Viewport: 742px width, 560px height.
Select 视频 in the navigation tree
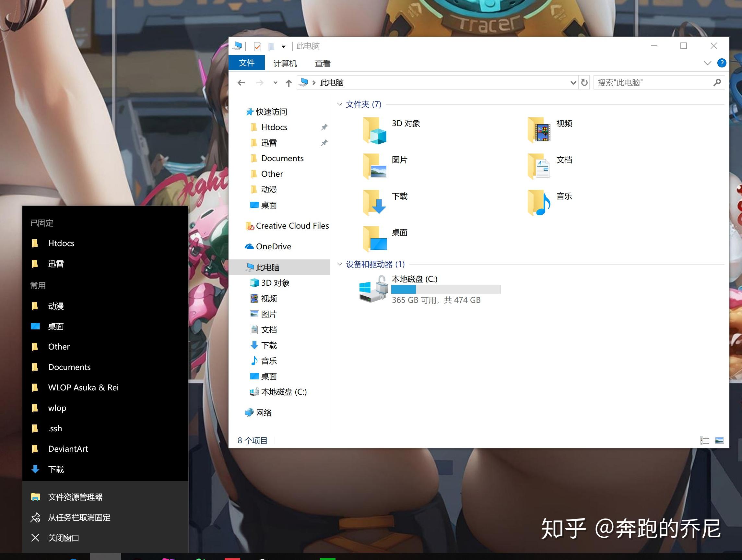coord(263,299)
